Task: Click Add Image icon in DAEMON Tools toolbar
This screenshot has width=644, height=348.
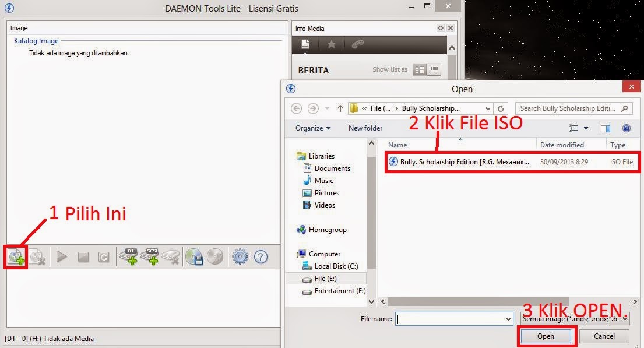Action: point(16,257)
